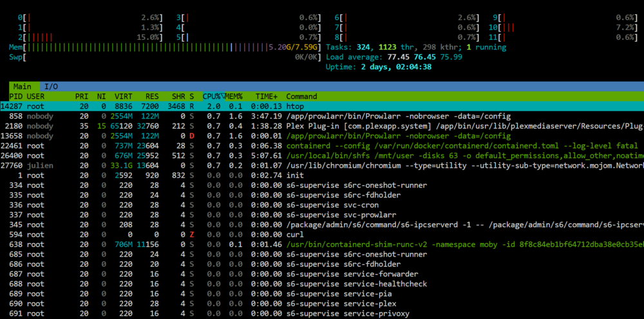644x319 pixels.
Task: Sort by the USER column header
Action: [35, 96]
